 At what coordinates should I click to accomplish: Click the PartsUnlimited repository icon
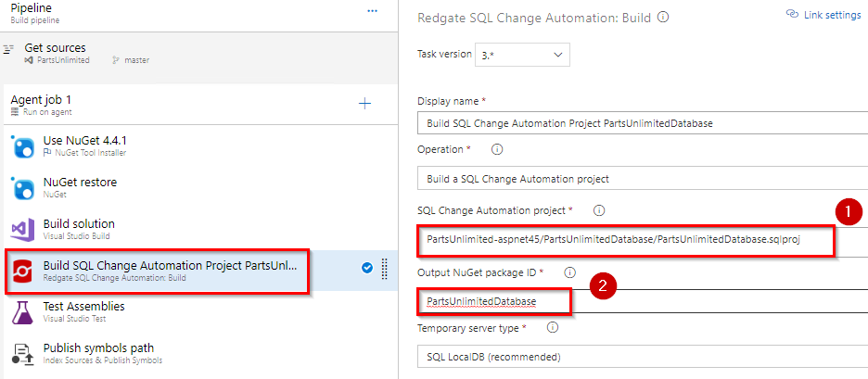click(29, 60)
